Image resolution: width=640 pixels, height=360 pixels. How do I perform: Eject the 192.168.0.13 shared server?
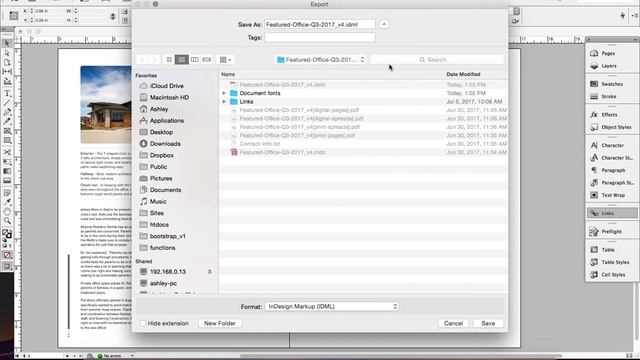tap(210, 272)
